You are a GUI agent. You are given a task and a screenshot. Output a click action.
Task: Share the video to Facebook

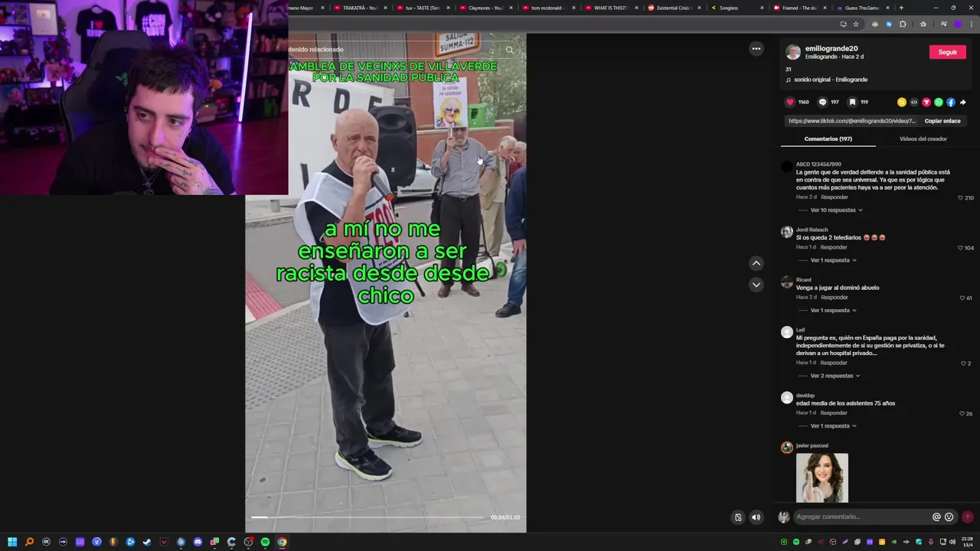click(951, 102)
